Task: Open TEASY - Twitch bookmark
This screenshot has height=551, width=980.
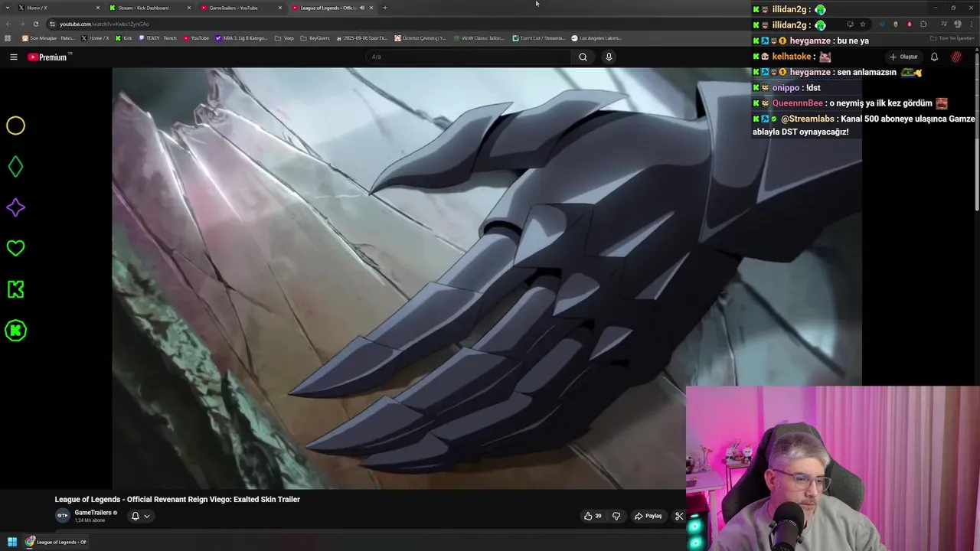Action: pos(158,38)
